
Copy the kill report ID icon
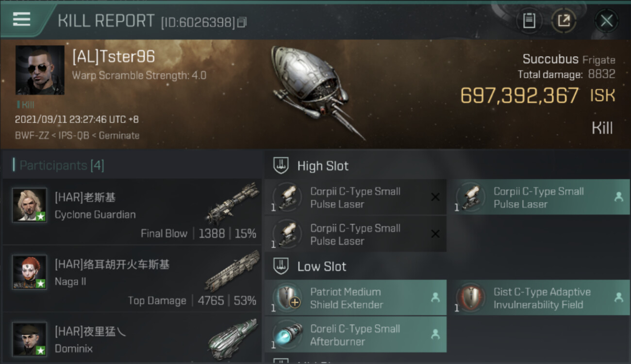click(x=242, y=22)
